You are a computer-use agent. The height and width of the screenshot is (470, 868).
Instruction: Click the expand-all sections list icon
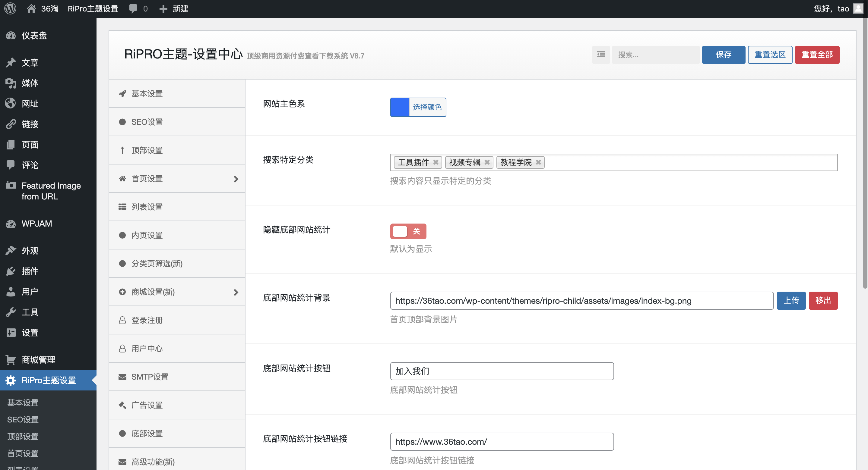tap(601, 55)
